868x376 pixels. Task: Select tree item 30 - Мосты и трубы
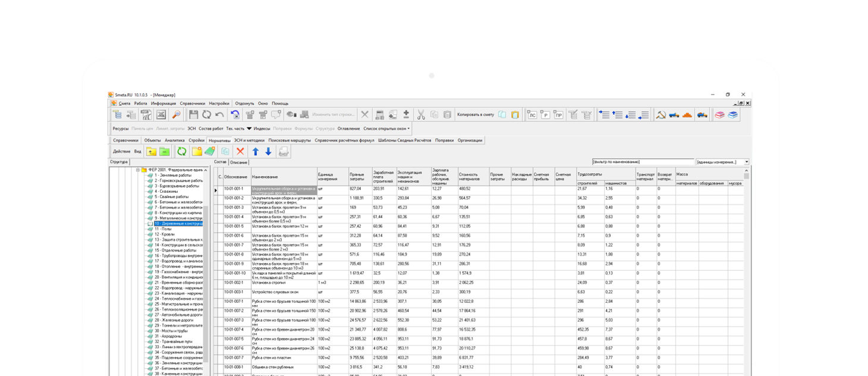171,331
